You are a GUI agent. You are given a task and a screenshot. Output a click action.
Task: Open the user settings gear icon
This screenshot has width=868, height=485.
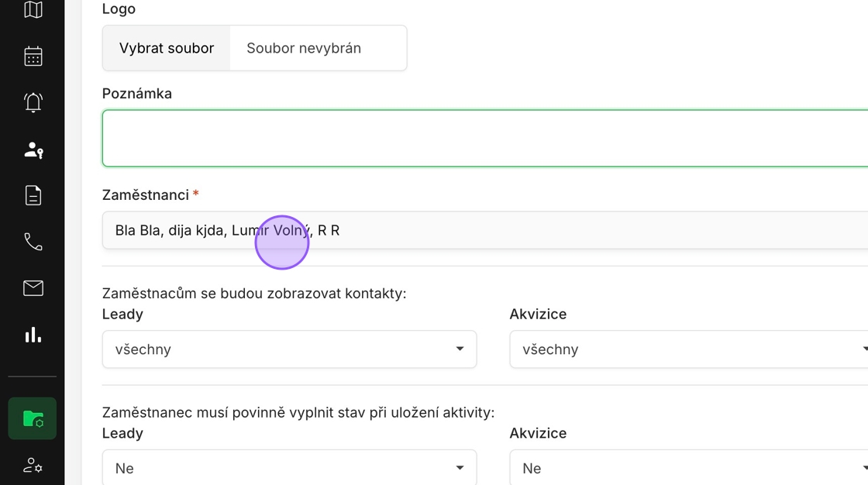33,466
